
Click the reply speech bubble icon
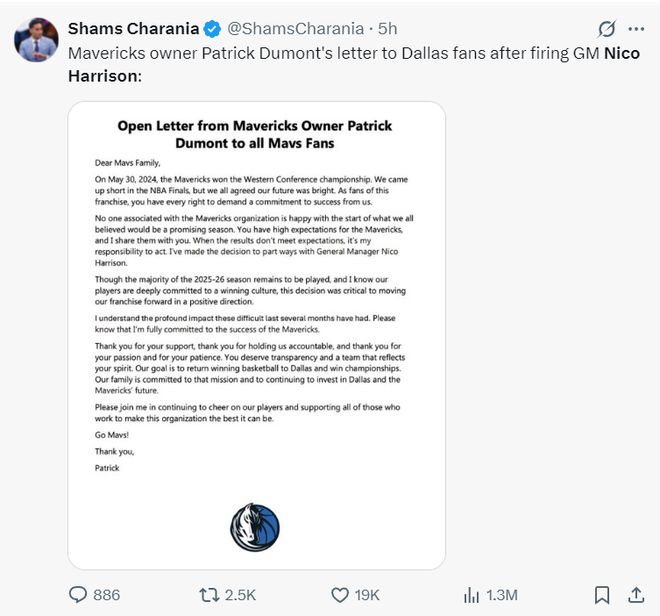point(79,595)
